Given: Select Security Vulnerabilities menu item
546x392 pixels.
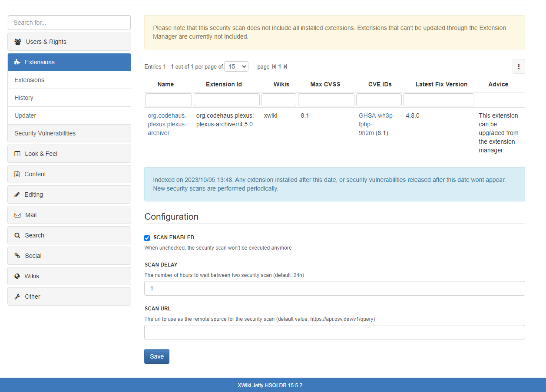Looking at the screenshot, I should click(x=69, y=133).
